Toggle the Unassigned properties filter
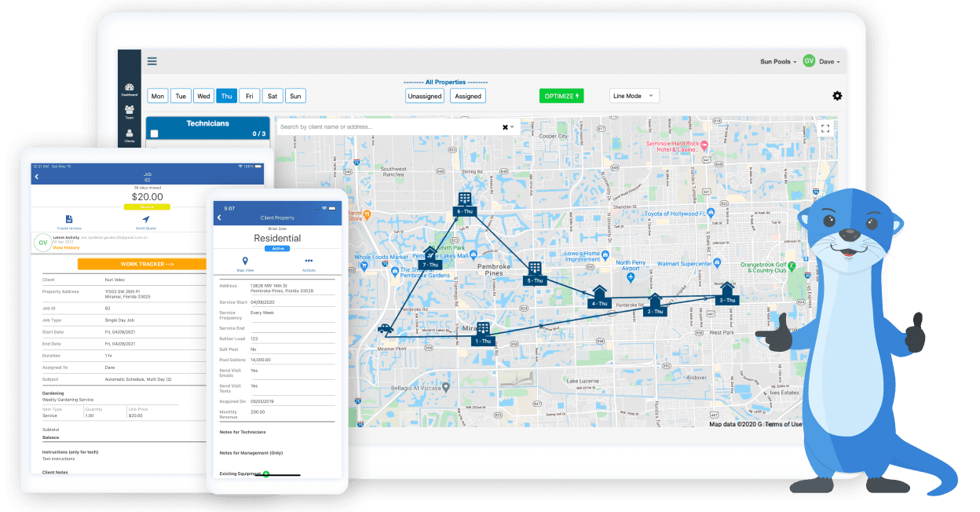The height and width of the screenshot is (512, 980). (425, 96)
